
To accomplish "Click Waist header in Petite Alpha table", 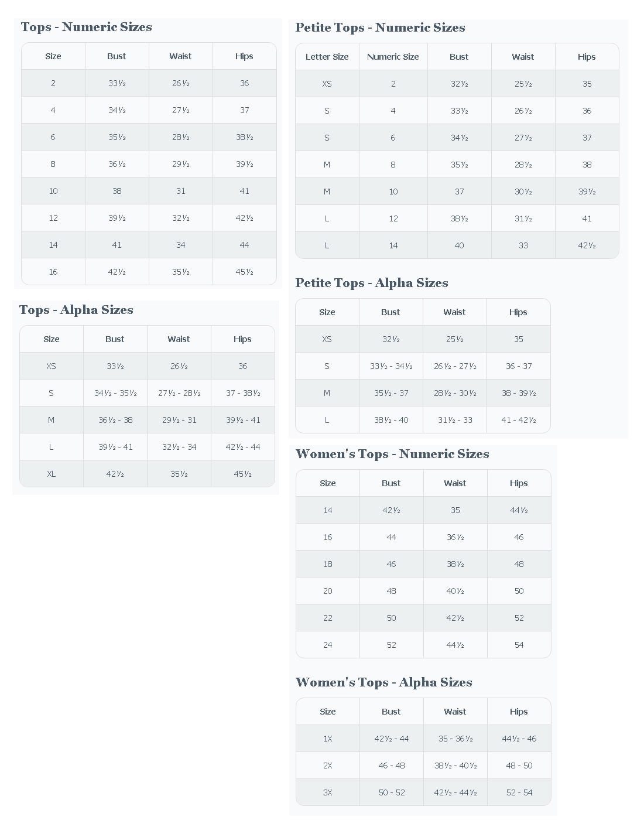I will point(454,312).
